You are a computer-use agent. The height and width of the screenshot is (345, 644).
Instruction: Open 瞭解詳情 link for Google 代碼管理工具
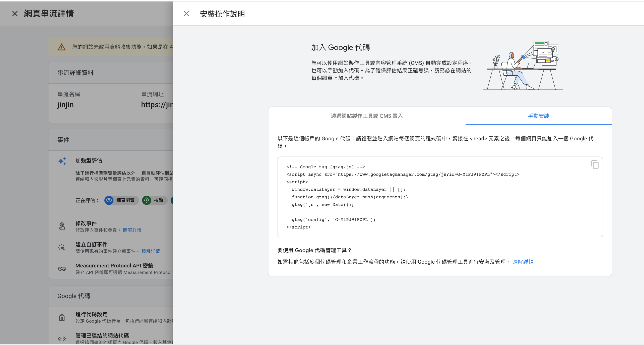[523, 262]
